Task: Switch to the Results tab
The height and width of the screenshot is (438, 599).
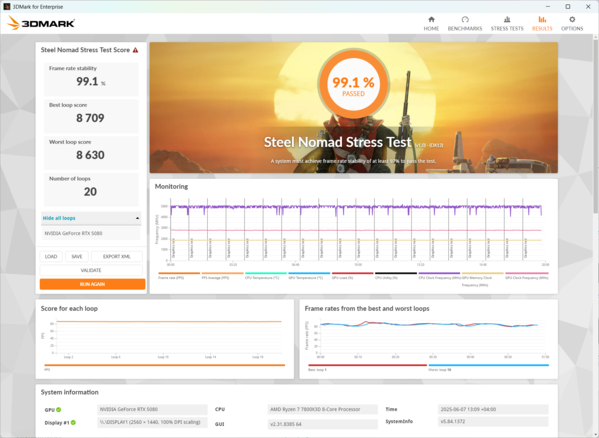Action: [542, 23]
